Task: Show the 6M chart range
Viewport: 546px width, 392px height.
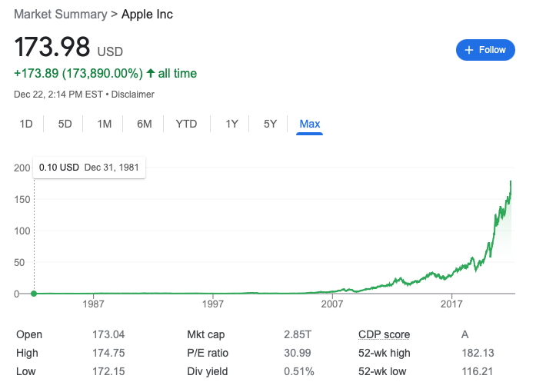Action: [x=144, y=124]
